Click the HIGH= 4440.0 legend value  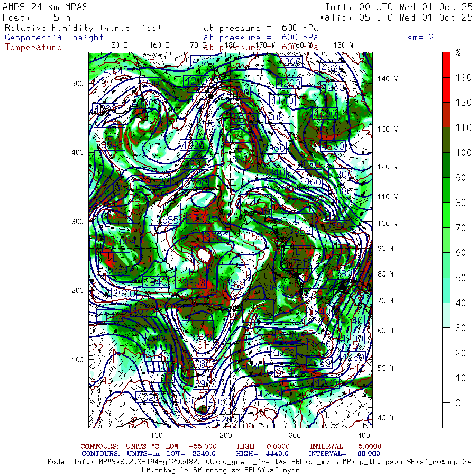[x=262, y=454]
